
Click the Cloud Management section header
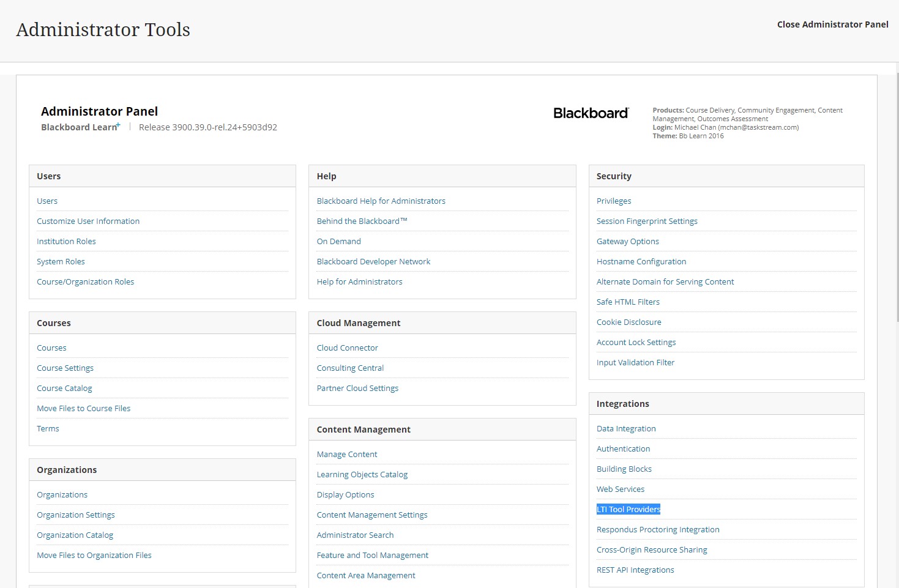point(442,323)
